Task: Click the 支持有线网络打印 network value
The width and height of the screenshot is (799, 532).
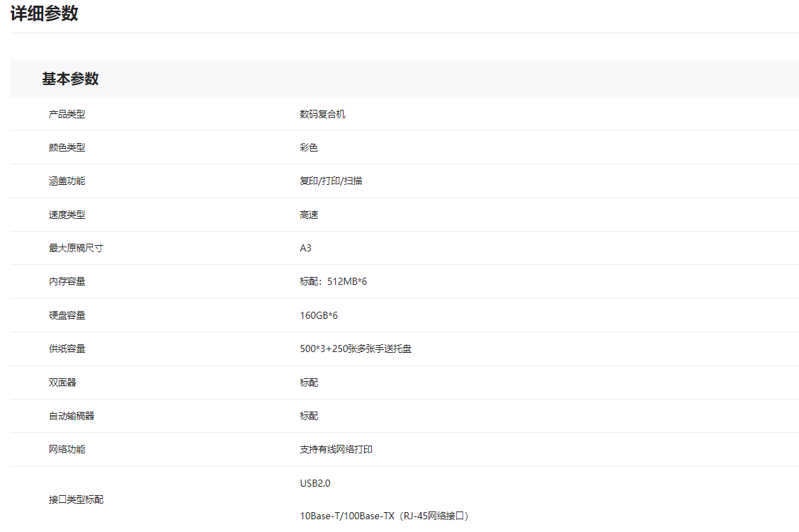Action: pos(336,449)
